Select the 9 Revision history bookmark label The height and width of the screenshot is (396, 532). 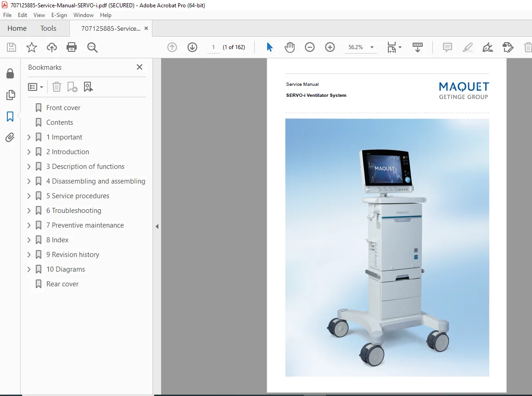click(73, 255)
